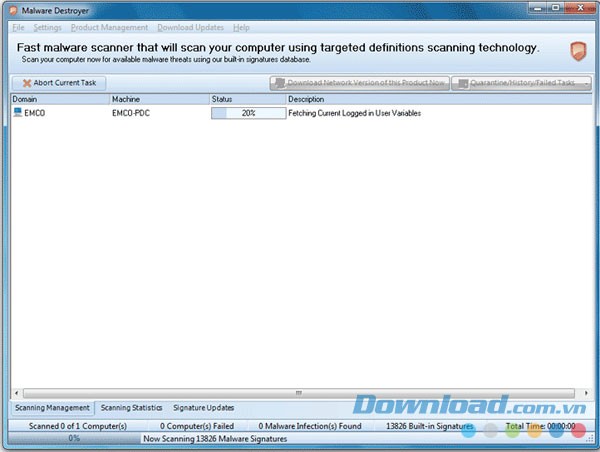Click 'Total Time: 00:00:00' status entry

(x=540, y=426)
